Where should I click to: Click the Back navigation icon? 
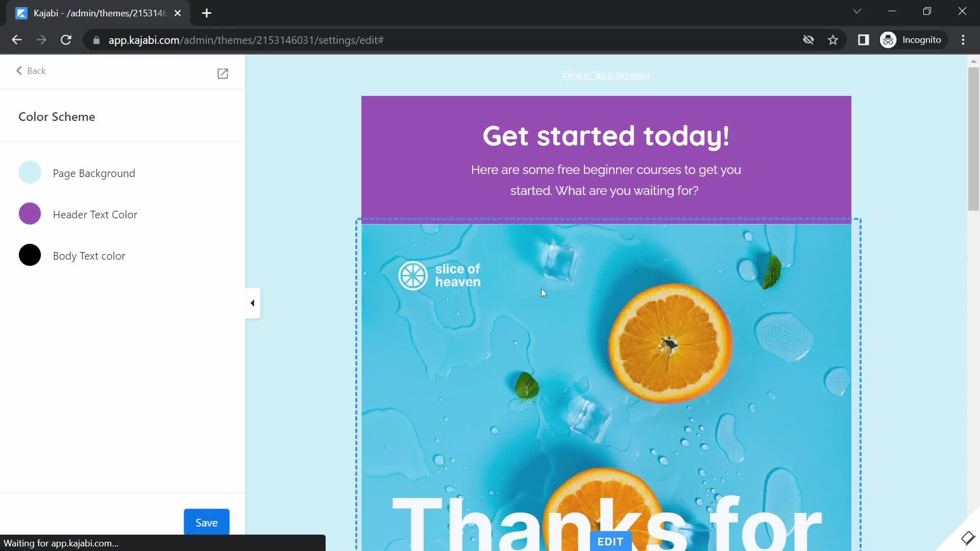tap(19, 70)
